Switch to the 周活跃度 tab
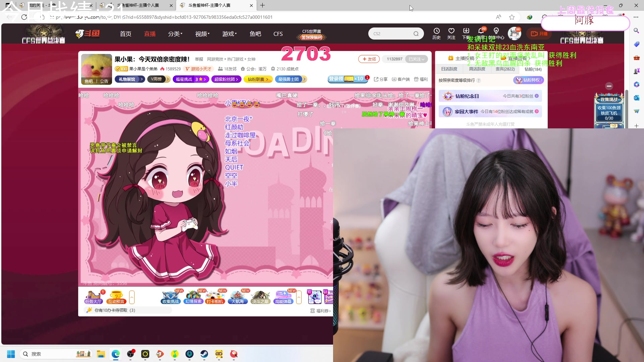Viewport: 644px width, 362px height. [x=477, y=69]
